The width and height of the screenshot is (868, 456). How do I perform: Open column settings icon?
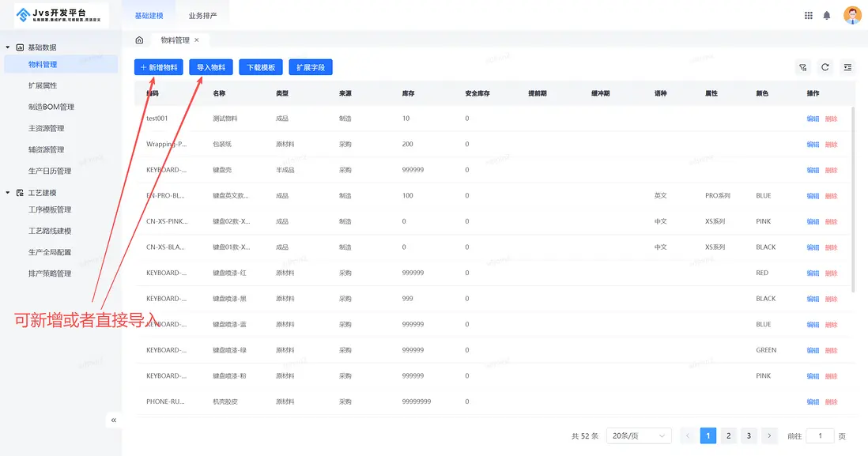(847, 67)
